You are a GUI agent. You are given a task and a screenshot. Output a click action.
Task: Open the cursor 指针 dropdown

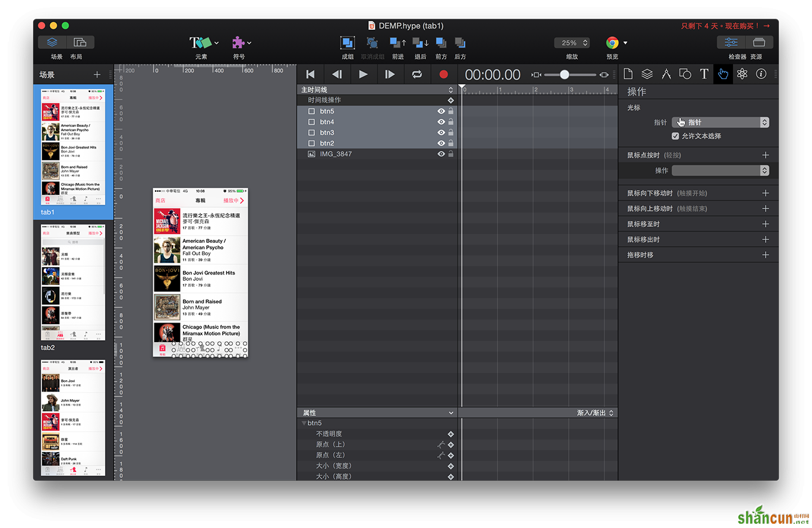tap(721, 122)
